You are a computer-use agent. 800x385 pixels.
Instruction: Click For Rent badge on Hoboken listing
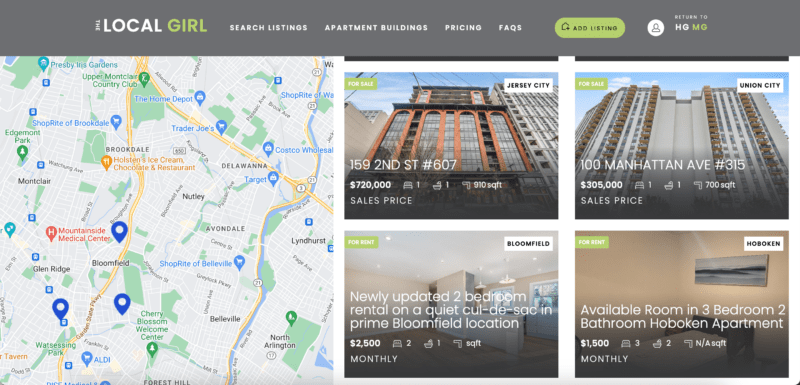coord(591,242)
